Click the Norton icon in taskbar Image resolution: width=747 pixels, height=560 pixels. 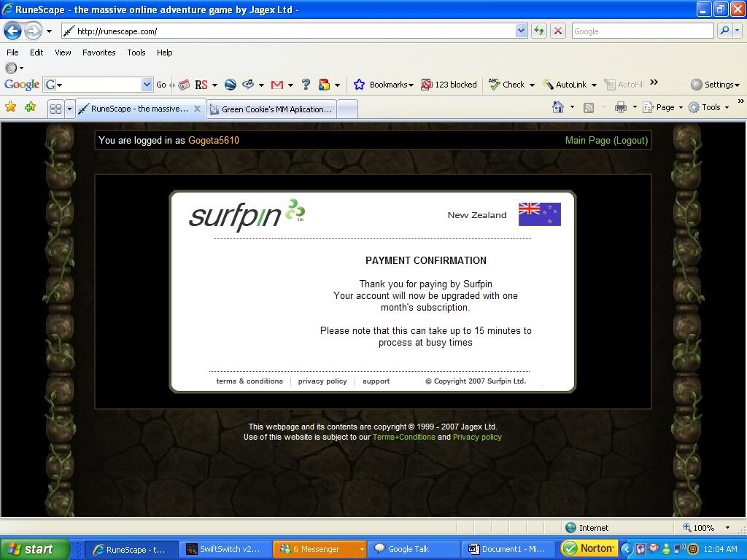coord(589,548)
